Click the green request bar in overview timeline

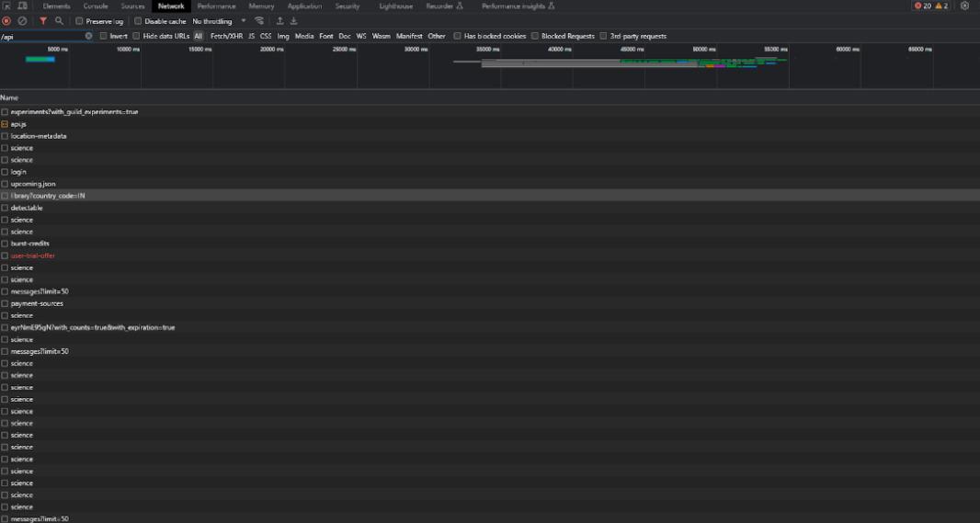(x=40, y=60)
